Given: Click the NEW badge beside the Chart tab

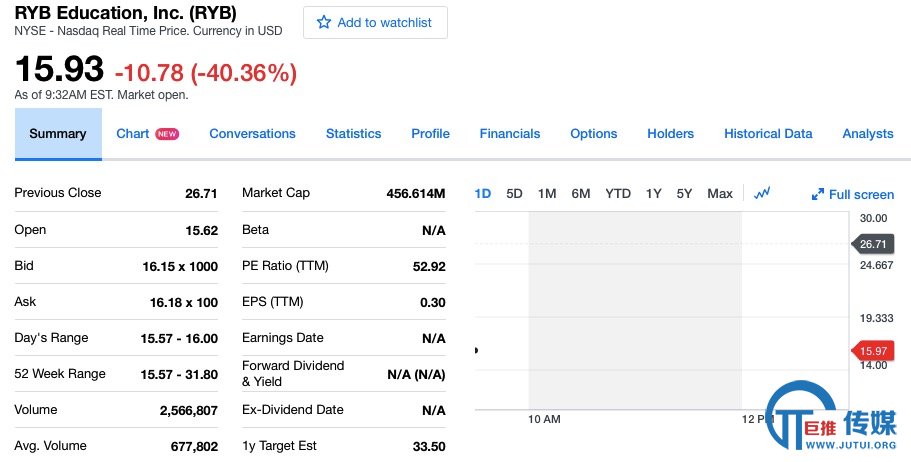Looking at the screenshot, I should coord(167,134).
